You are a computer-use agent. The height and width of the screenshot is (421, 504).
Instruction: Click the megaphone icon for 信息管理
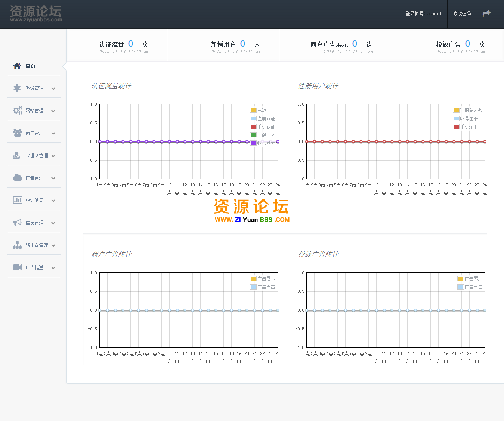18,223
